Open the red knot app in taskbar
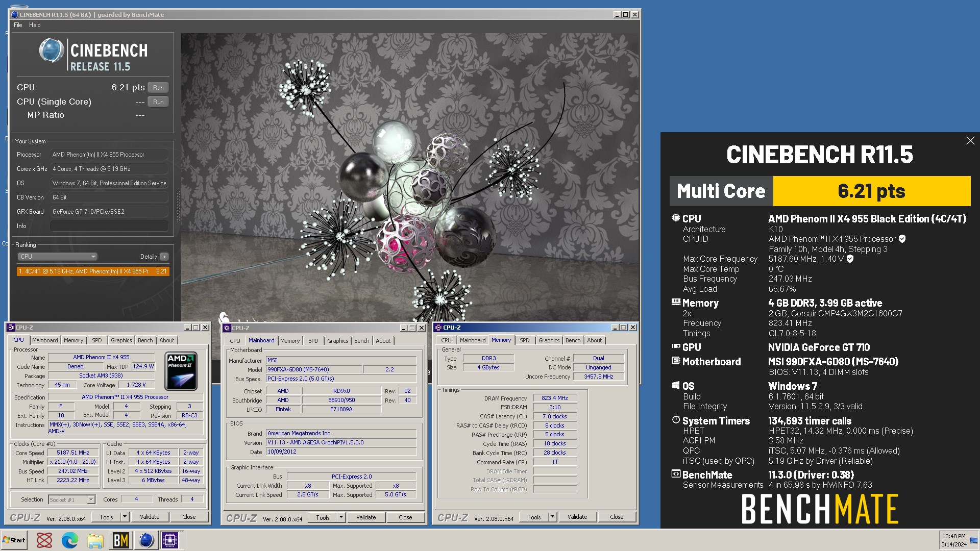This screenshot has width=980, height=551. click(44, 540)
